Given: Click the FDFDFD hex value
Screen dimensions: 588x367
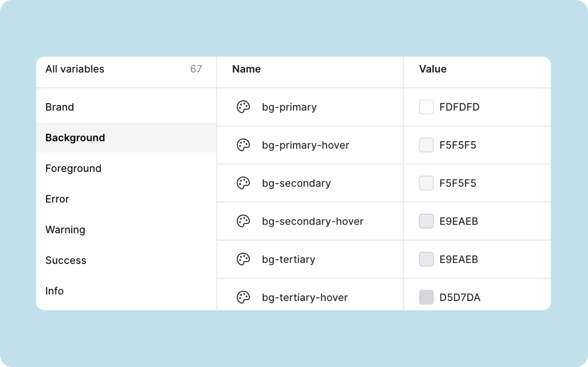Looking at the screenshot, I should click(459, 107).
